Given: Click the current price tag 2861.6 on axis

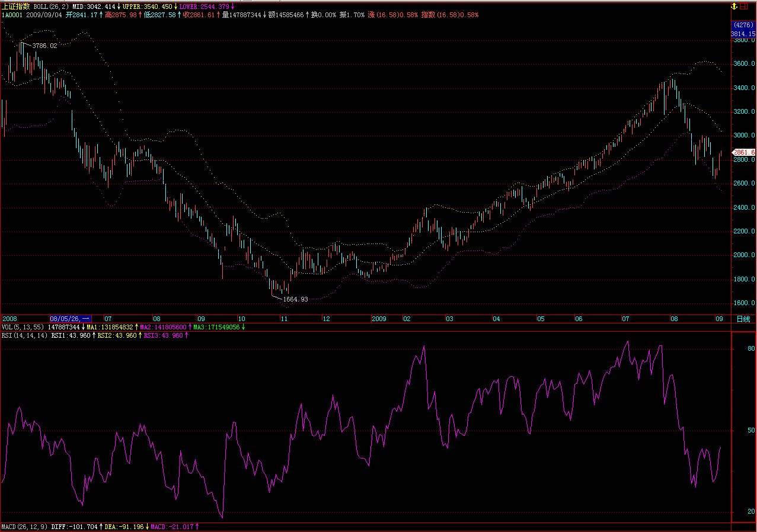Looking at the screenshot, I should [744, 152].
